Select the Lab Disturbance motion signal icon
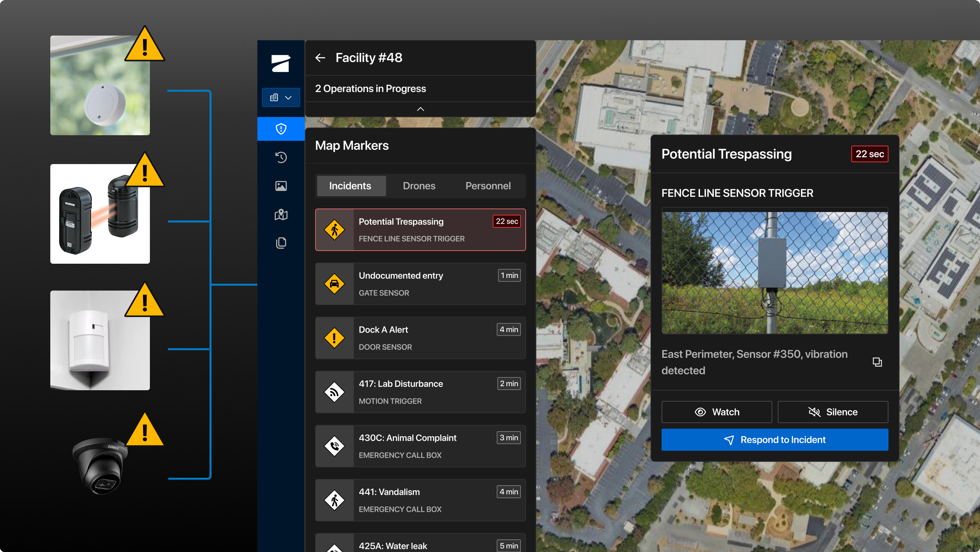 pos(335,392)
